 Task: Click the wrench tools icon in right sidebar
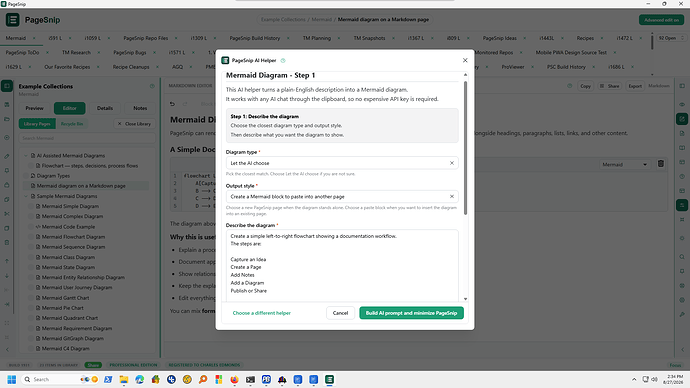tap(682, 315)
